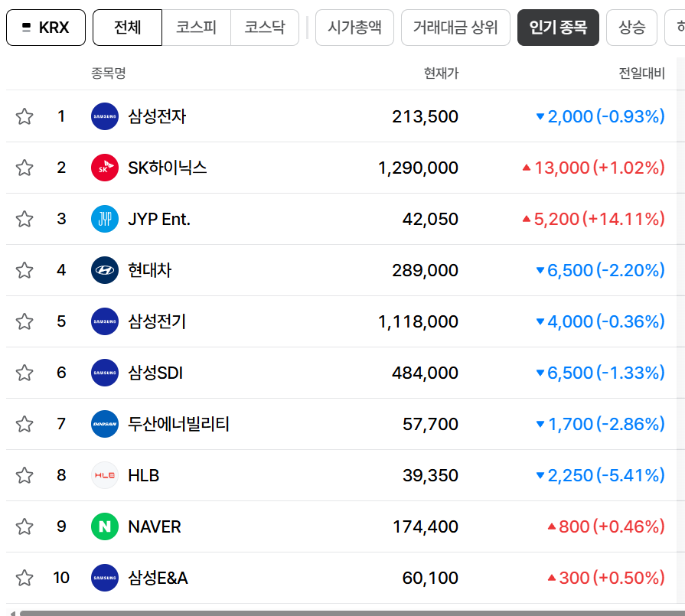The height and width of the screenshot is (616, 685).
Task: Sort by the 현재가 column header
Action: pyautogui.click(x=441, y=73)
